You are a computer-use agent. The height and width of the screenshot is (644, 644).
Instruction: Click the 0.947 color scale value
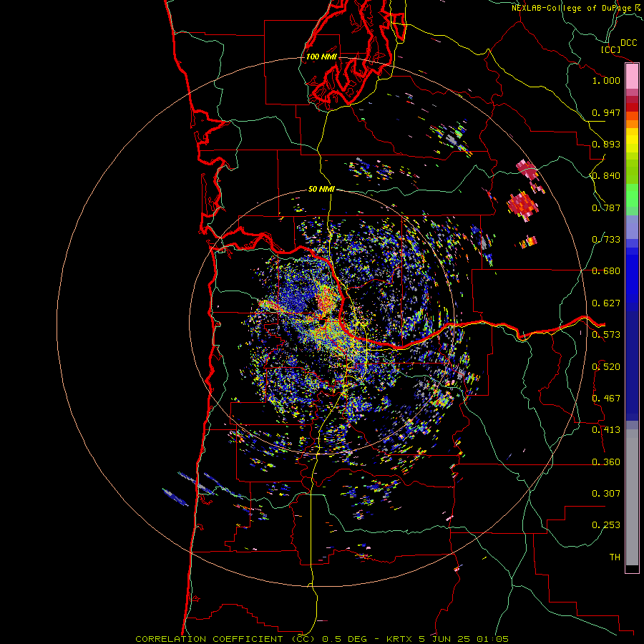click(x=606, y=112)
